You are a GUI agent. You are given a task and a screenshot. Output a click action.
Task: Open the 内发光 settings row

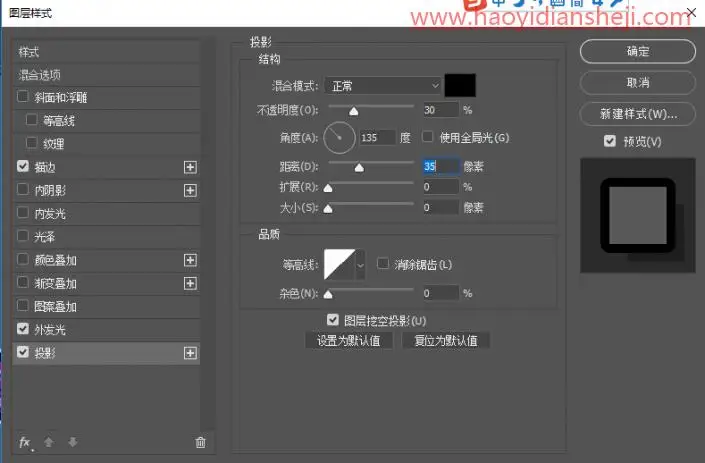[x=106, y=214]
